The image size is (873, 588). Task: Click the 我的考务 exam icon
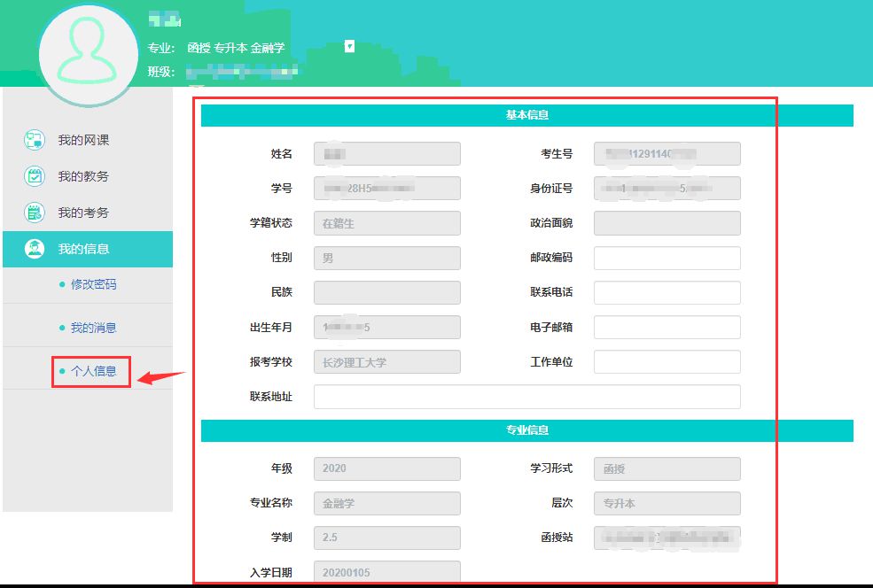35,213
